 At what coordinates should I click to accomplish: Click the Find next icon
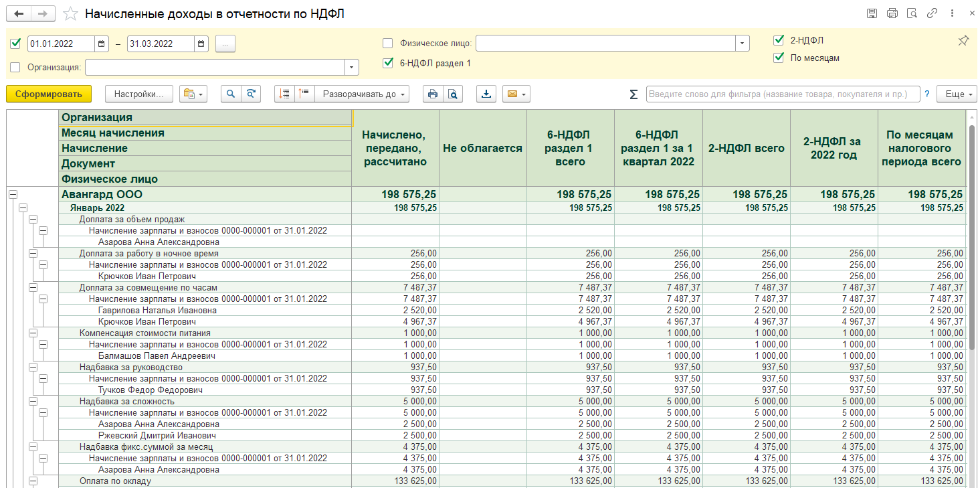pos(251,94)
